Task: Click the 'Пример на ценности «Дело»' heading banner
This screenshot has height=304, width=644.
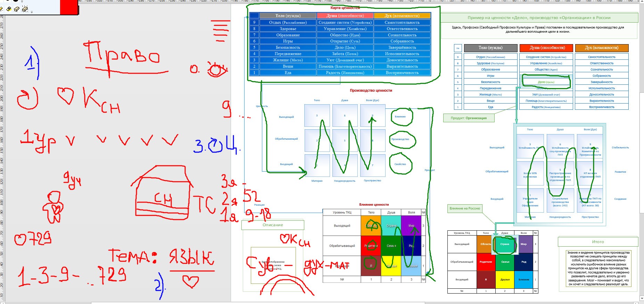Action: click(x=539, y=18)
